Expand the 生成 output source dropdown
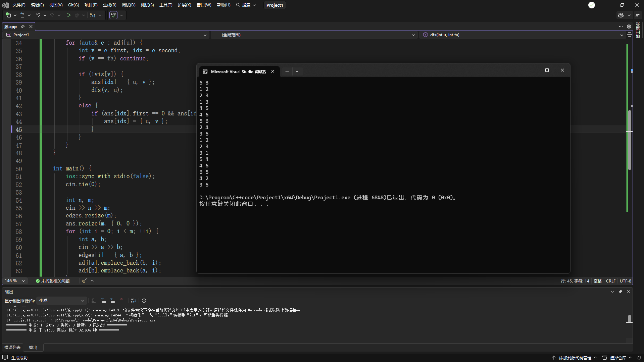Image resolution: width=644 pixels, height=362 pixels. click(x=62, y=301)
